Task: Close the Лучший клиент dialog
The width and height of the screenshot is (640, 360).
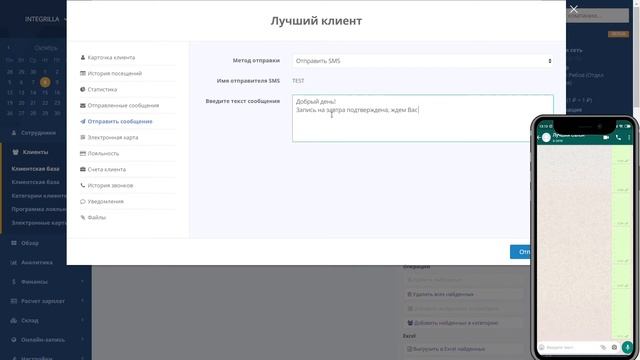Action: [573, 9]
